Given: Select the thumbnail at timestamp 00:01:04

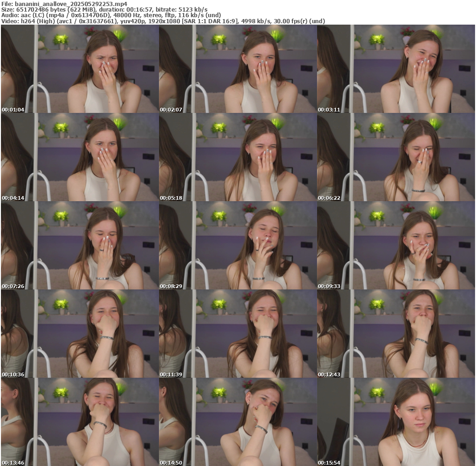Looking at the screenshot, I should pos(79,69).
